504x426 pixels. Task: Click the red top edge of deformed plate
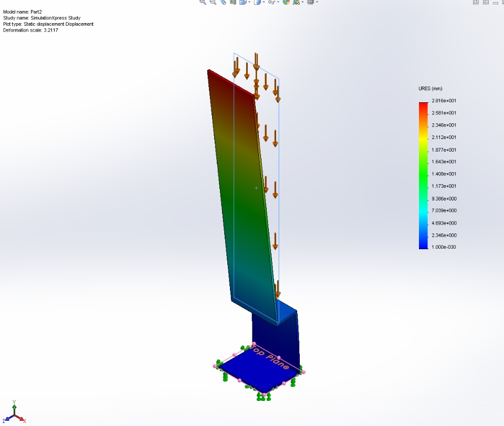pos(232,82)
